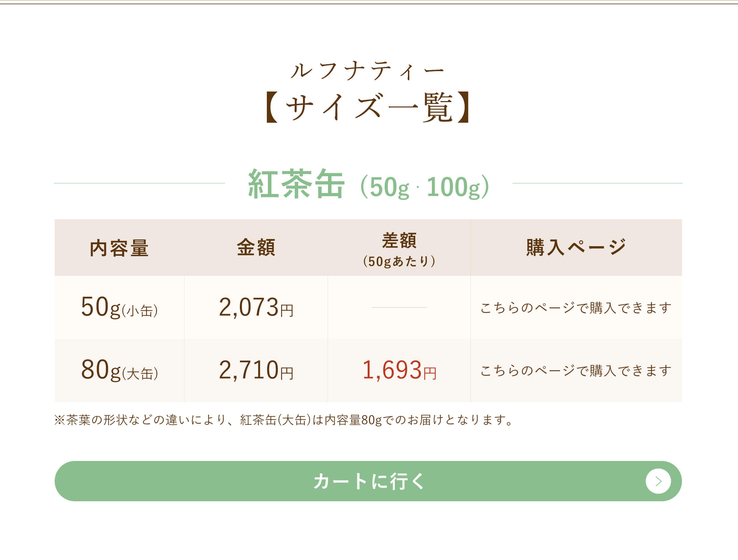Open purchase page link for 50g small can

click(x=576, y=308)
